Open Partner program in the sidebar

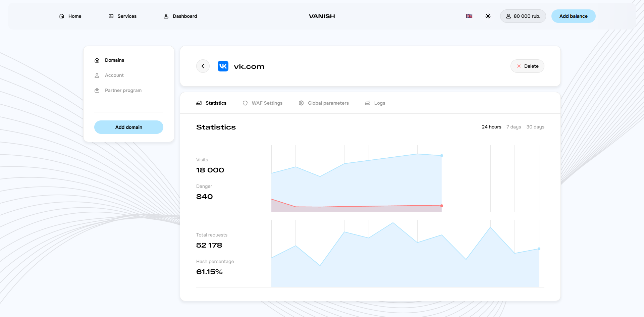(123, 90)
